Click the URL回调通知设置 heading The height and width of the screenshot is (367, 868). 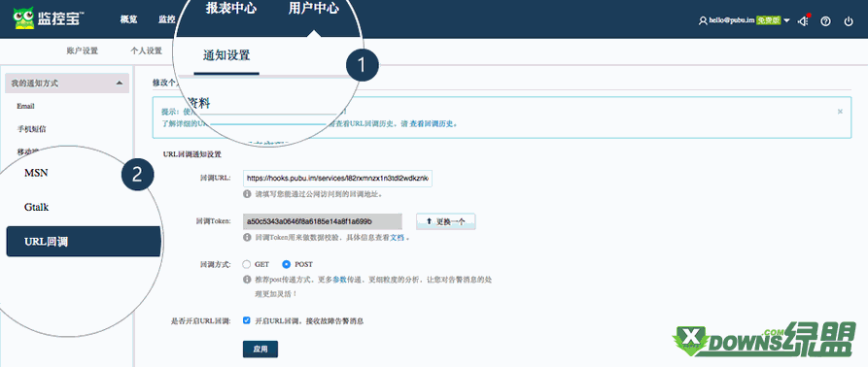pyautogui.click(x=192, y=154)
